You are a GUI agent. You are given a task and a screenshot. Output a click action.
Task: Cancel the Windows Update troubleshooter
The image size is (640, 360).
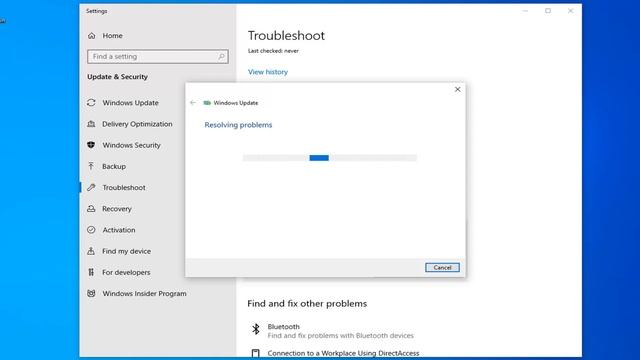coord(442,268)
